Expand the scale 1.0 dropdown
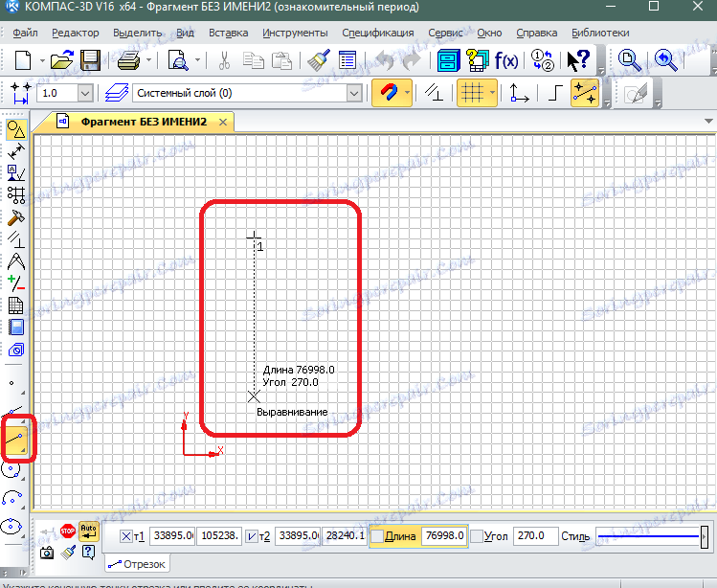 coord(84,93)
